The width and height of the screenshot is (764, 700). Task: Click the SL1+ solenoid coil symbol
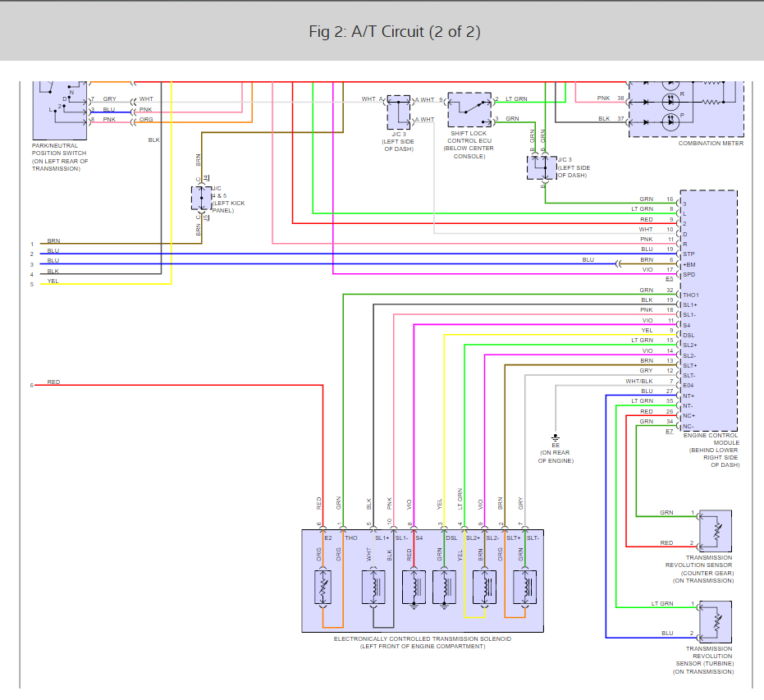coord(373,588)
